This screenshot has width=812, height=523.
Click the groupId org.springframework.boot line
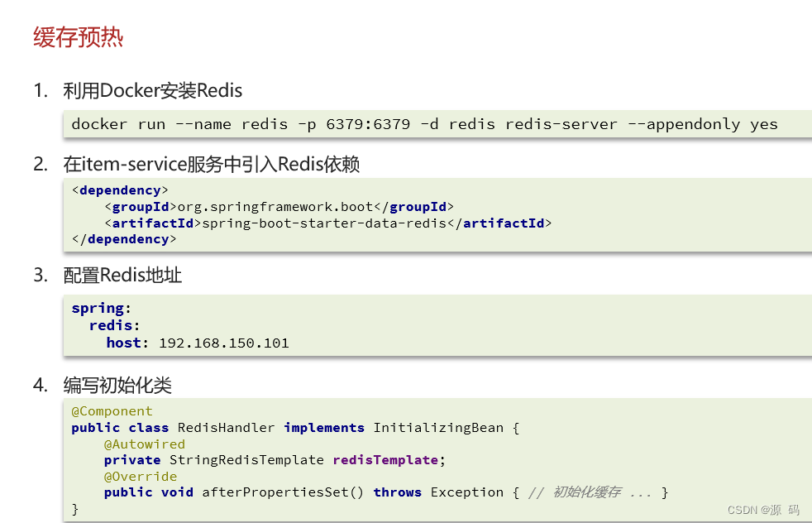tap(279, 207)
